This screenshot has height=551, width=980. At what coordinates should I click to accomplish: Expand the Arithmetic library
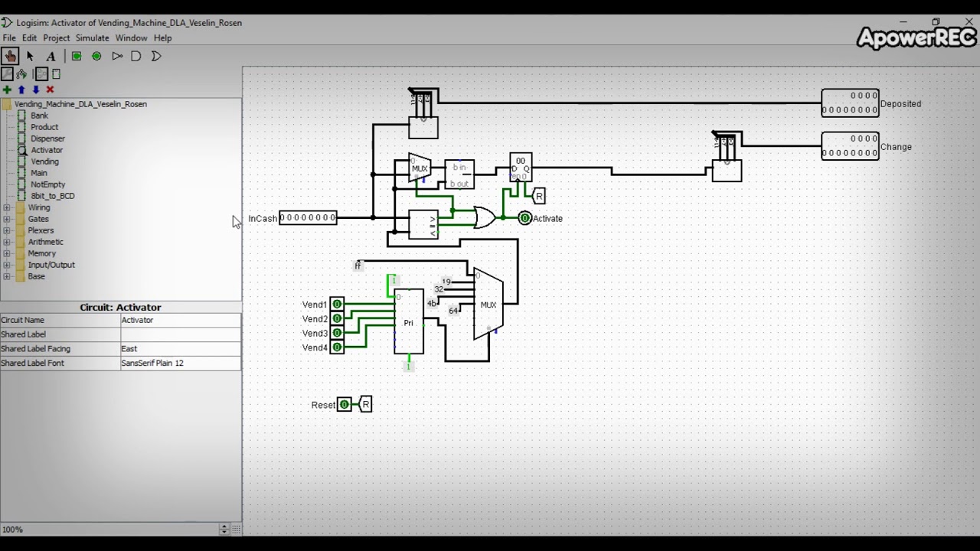[7, 242]
